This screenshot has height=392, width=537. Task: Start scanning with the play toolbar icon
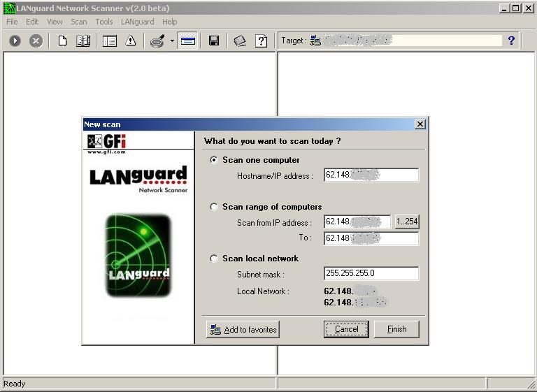point(15,41)
